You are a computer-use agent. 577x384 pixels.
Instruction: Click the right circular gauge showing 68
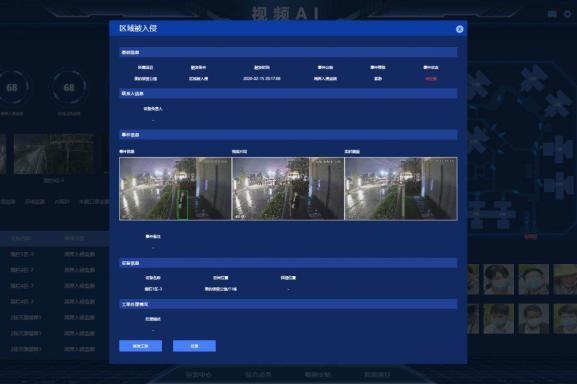(69, 88)
